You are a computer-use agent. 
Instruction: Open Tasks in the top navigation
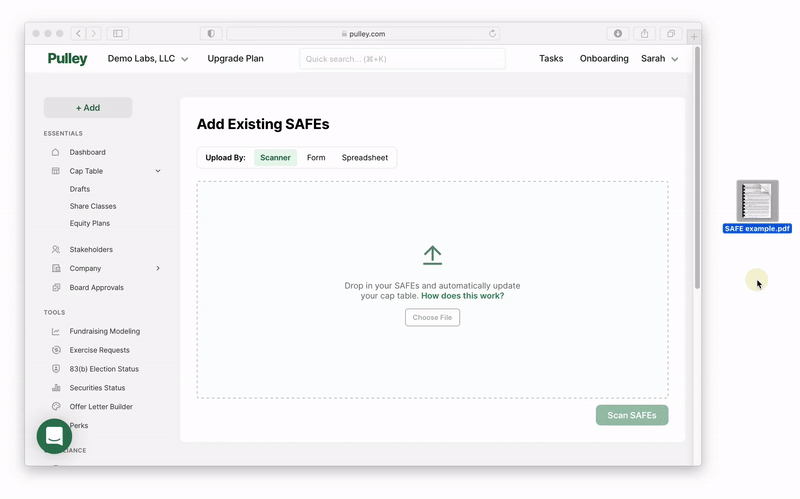tap(551, 59)
